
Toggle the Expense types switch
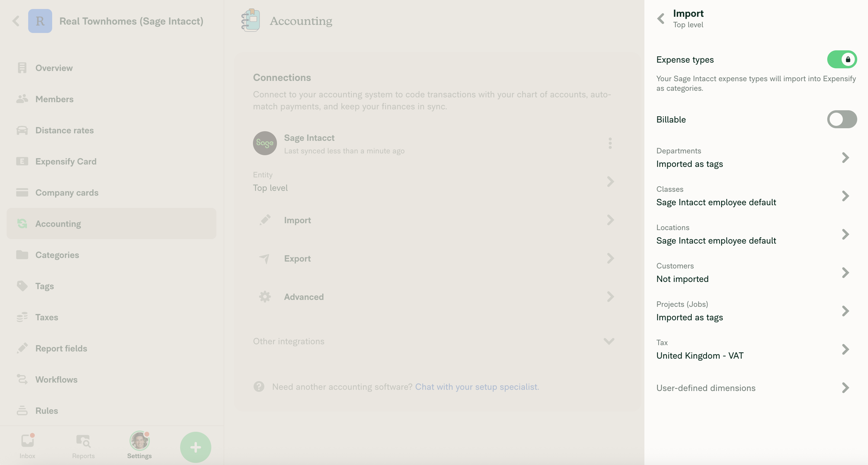coord(842,60)
